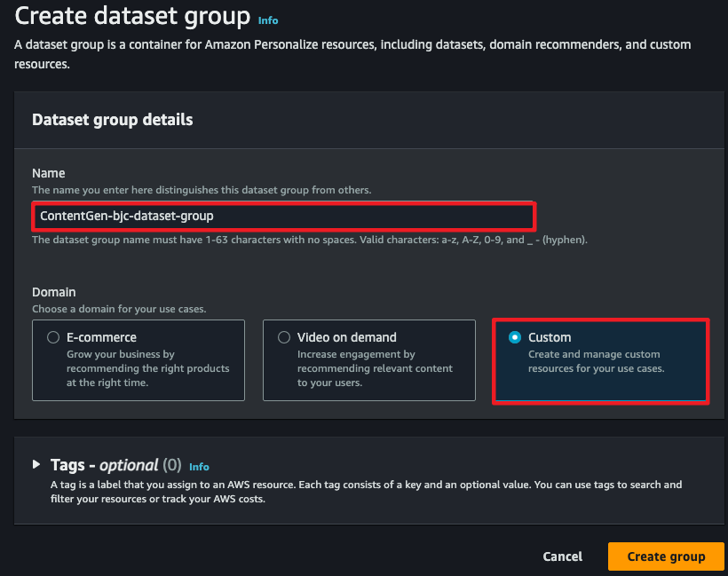Click the tag description paragraph
The height and width of the screenshot is (576, 728).
367,492
